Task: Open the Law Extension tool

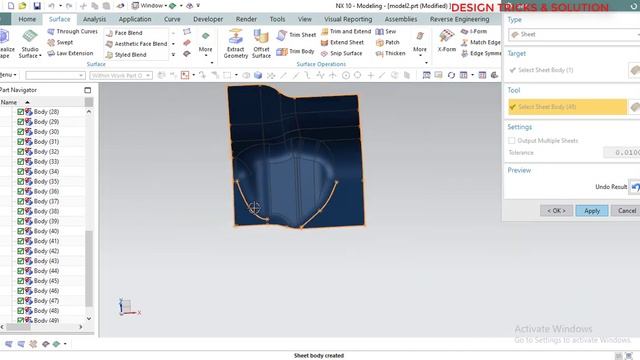Action: tap(70, 53)
